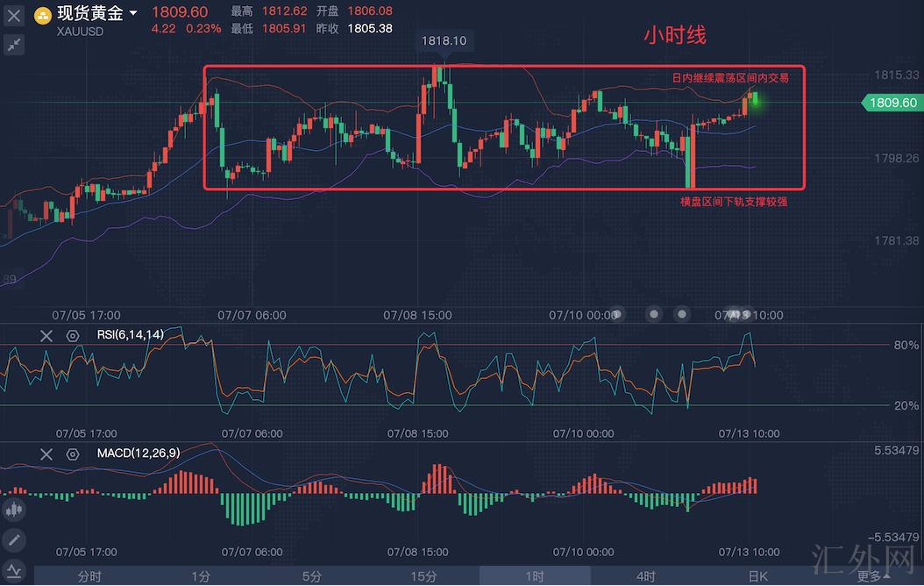The width and height of the screenshot is (924, 586).
Task: Switch to the 日K timeframe tab
Action: tap(757, 576)
